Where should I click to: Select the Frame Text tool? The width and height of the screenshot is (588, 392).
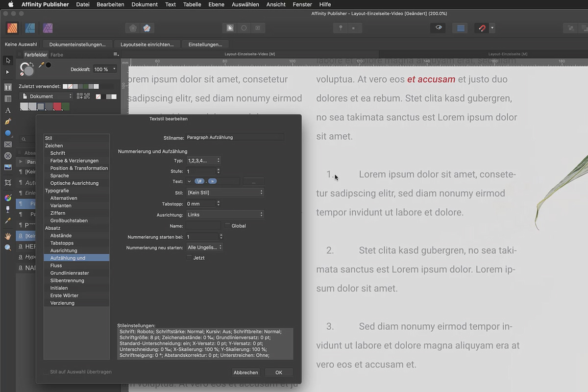click(x=7, y=87)
